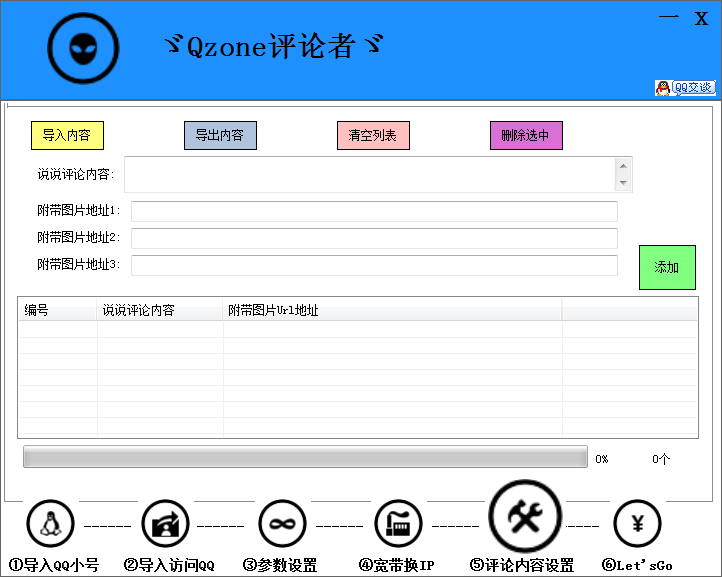The width and height of the screenshot is (722, 577).
Task: Click the ⑥Let'sGo label
Action: (637, 565)
